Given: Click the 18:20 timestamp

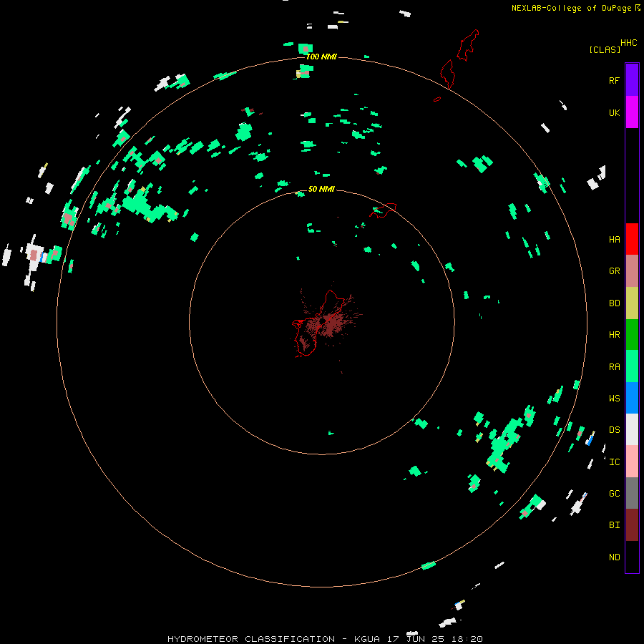Looking at the screenshot, I should click(467, 639).
